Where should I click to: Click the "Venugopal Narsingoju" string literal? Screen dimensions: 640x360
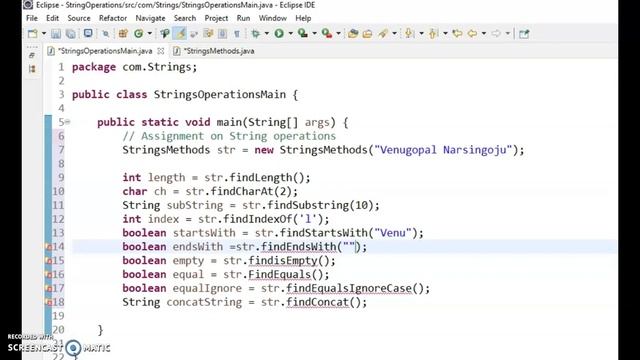(x=443, y=150)
